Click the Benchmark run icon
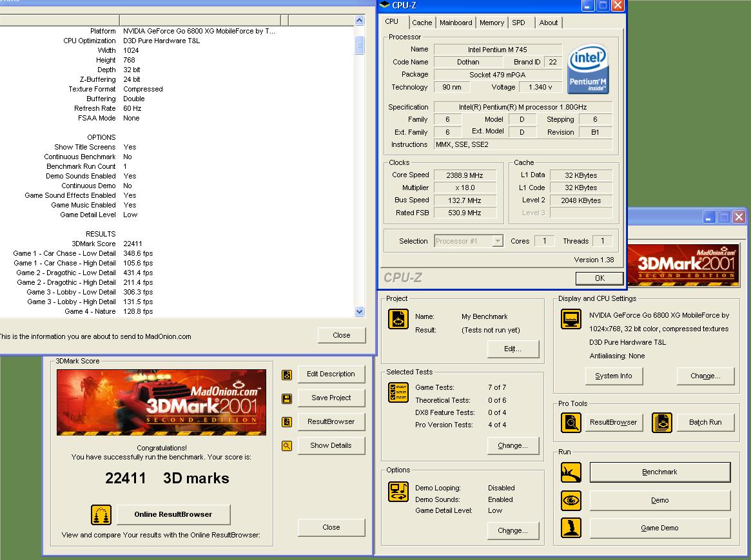 571,472
